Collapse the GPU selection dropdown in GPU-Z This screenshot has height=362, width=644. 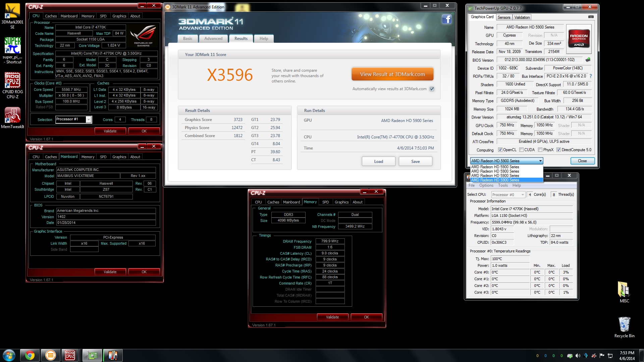540,161
